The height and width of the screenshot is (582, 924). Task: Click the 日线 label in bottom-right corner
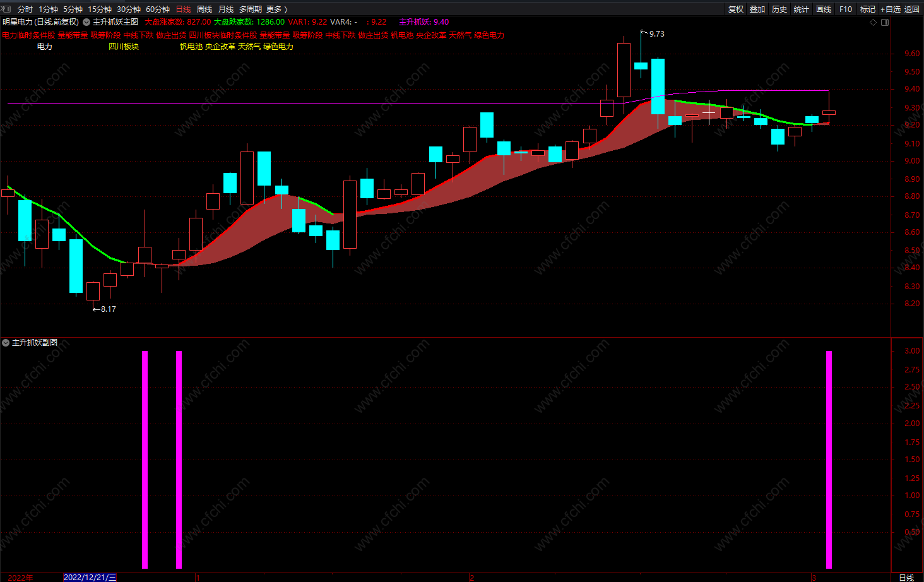point(906,578)
